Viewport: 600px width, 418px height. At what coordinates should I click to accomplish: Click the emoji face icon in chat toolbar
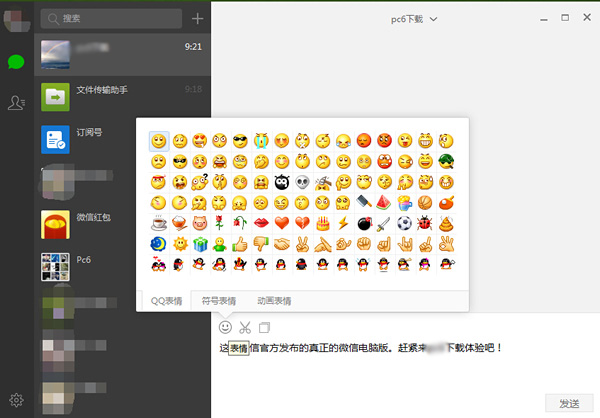tap(226, 327)
